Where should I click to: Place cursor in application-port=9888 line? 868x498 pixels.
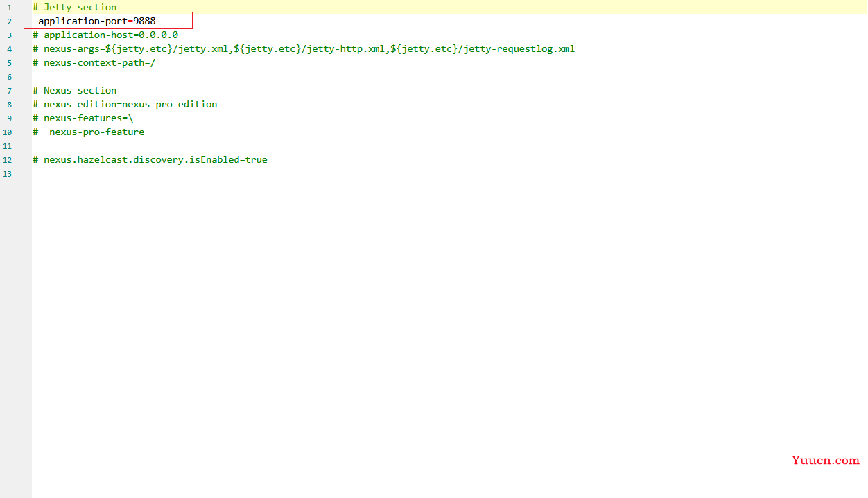(x=97, y=21)
